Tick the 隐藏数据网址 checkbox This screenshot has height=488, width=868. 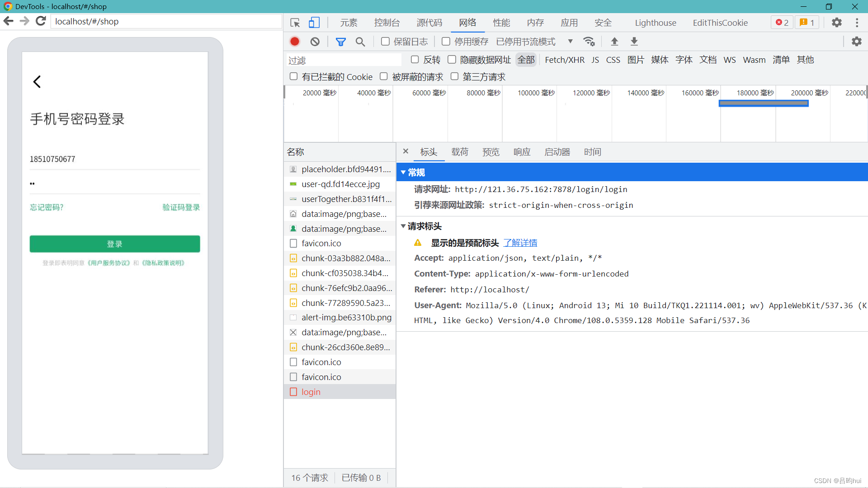tap(452, 60)
